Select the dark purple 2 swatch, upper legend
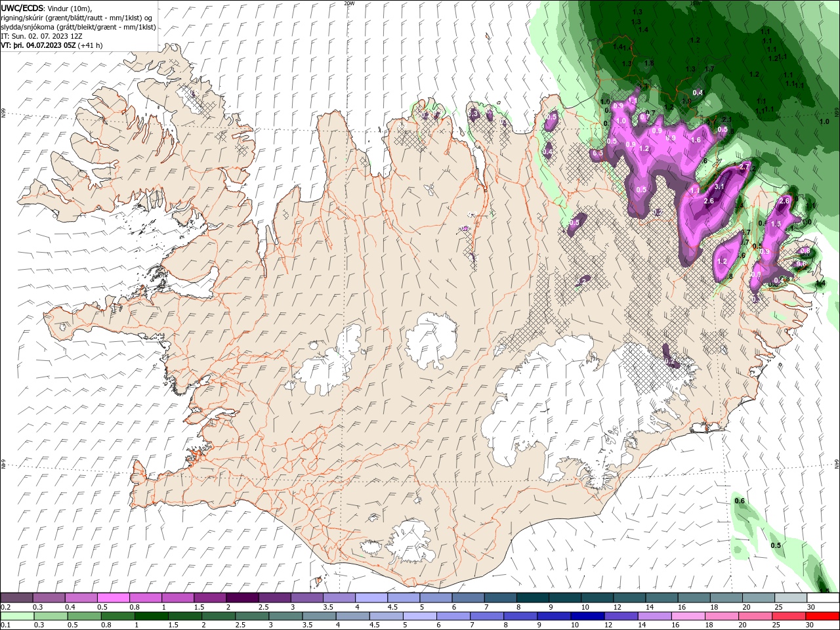The width and height of the screenshot is (840, 630). (242, 598)
